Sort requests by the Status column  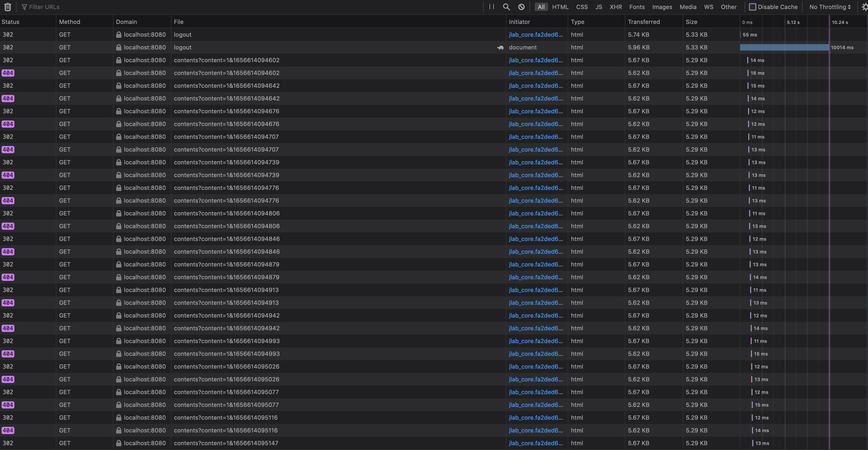[10, 22]
